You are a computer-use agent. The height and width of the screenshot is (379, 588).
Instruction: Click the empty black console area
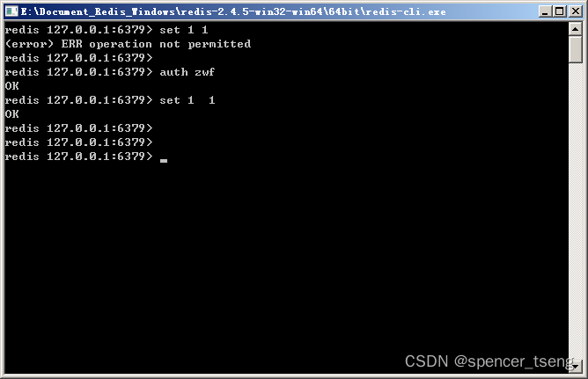285,255
